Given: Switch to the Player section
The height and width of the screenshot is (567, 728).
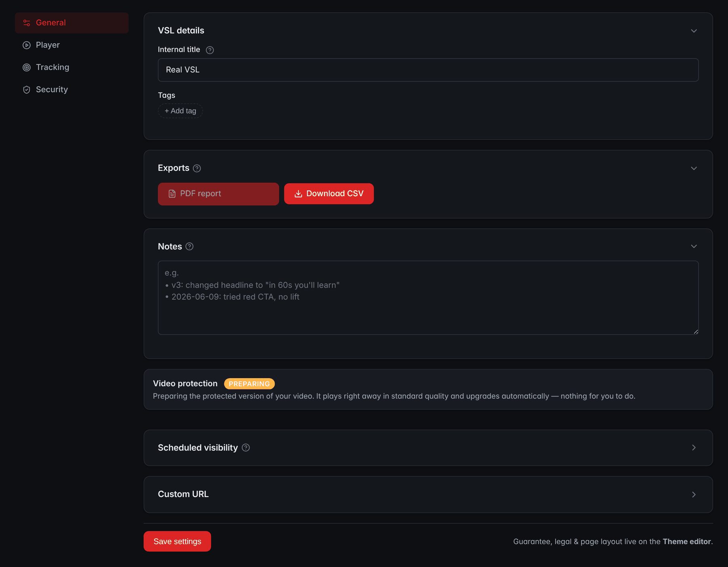Looking at the screenshot, I should click(72, 45).
